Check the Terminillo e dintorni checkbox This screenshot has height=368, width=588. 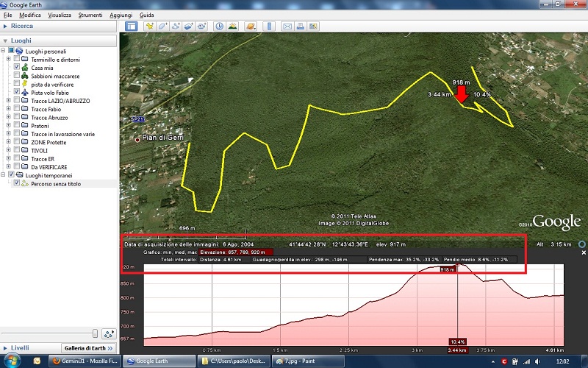pos(16,59)
